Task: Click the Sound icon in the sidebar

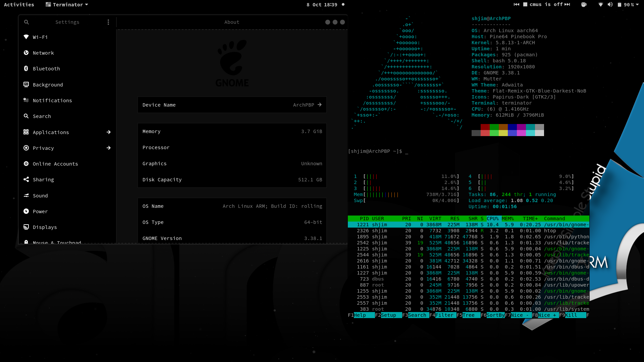Action: click(26, 195)
